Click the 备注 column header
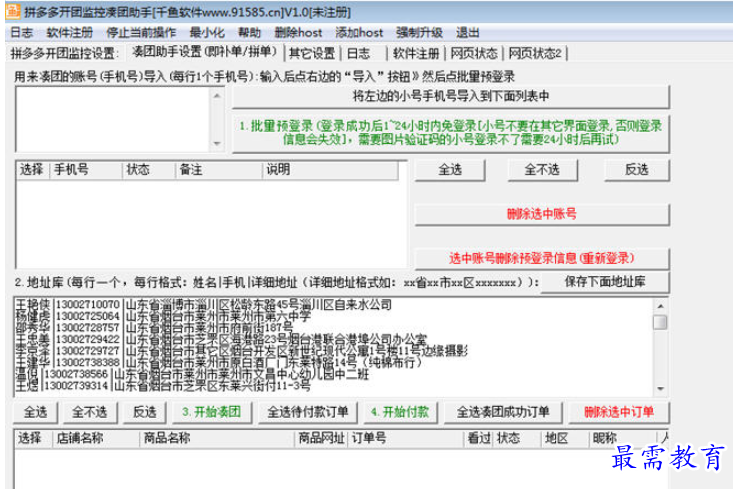The width and height of the screenshot is (733, 489). [219, 170]
